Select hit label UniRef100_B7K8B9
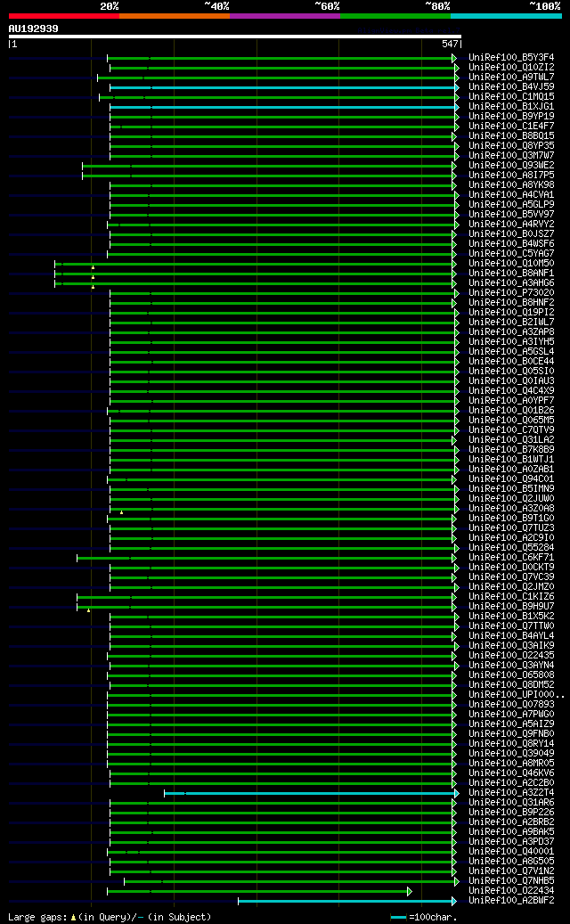Viewport: 570px width, 924px height. click(511, 450)
